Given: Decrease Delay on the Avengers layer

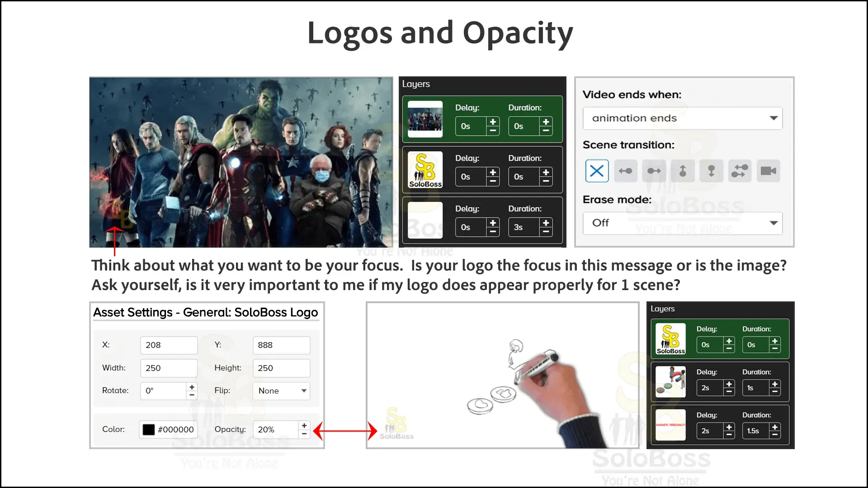Looking at the screenshot, I should 493,131.
